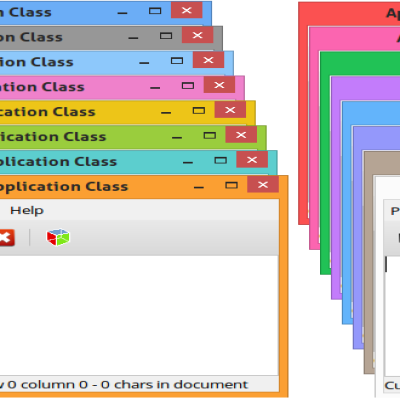This screenshot has width=400, height=400.
Task: Maximize the teal Application Class window
Action: pyautogui.click(x=220, y=160)
